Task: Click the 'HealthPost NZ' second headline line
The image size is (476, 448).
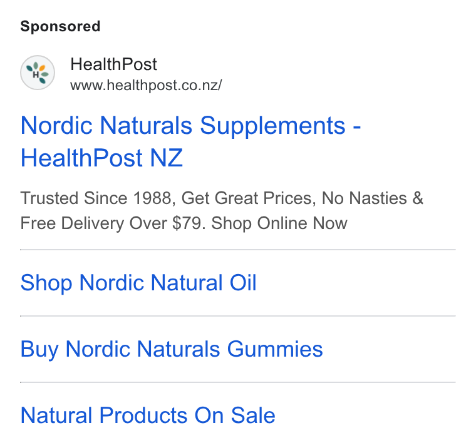Action: (x=101, y=158)
